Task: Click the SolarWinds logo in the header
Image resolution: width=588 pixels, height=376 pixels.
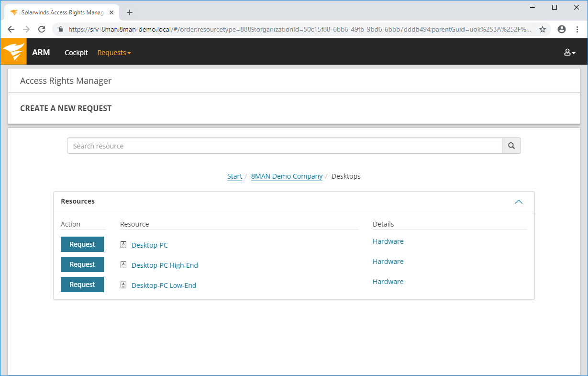Action: [13, 52]
